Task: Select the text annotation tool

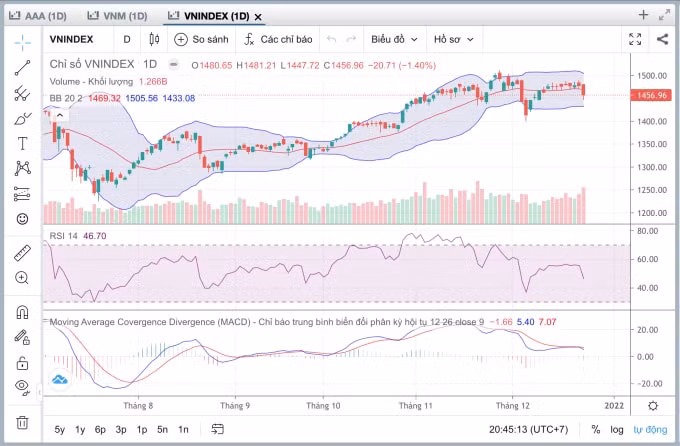Action: click(x=22, y=144)
